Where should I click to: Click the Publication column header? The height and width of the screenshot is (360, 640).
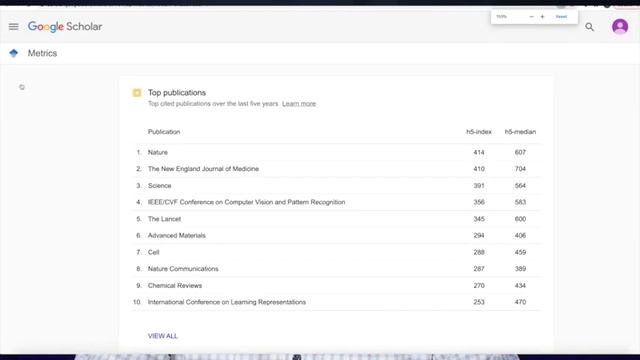click(x=164, y=132)
